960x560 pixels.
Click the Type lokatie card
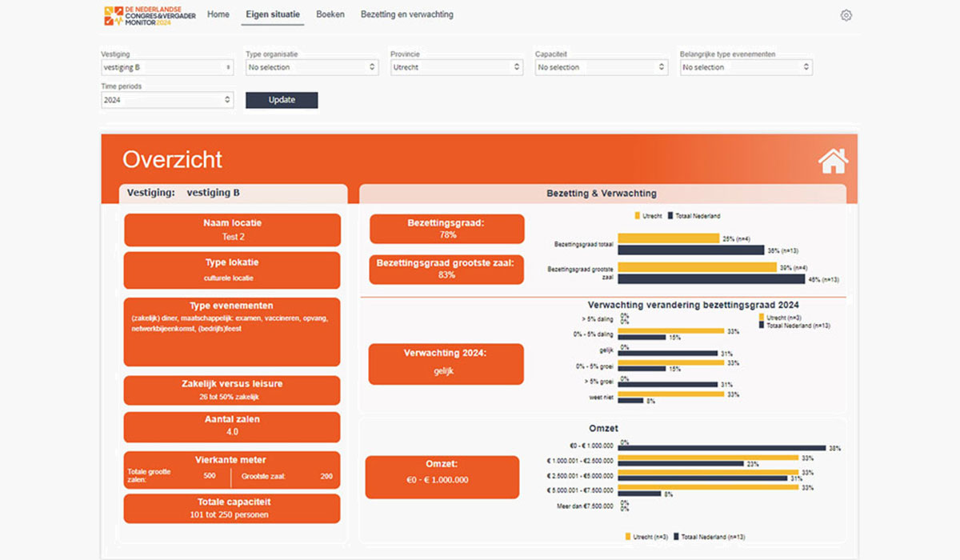click(x=232, y=270)
